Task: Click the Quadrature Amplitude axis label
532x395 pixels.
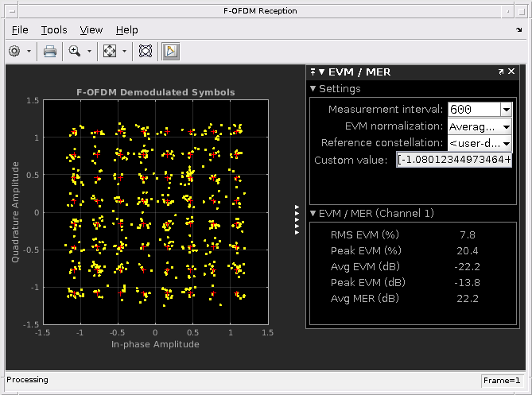Action: click(15, 212)
